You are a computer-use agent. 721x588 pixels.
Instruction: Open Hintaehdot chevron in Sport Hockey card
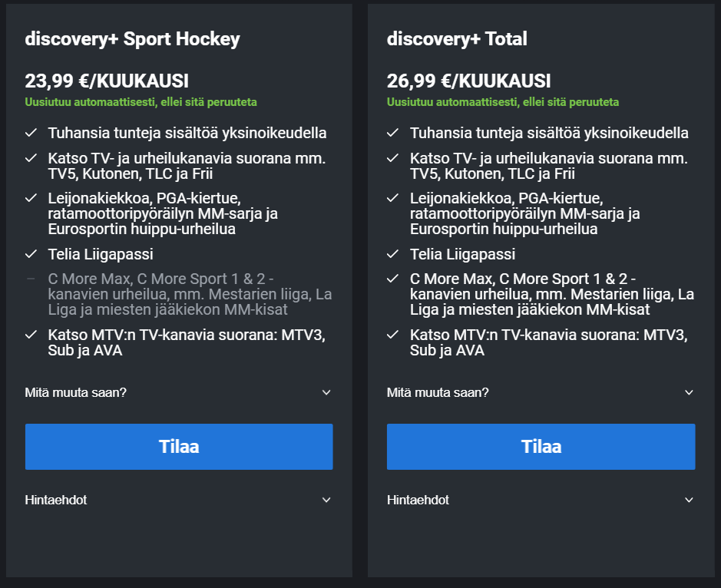326,500
